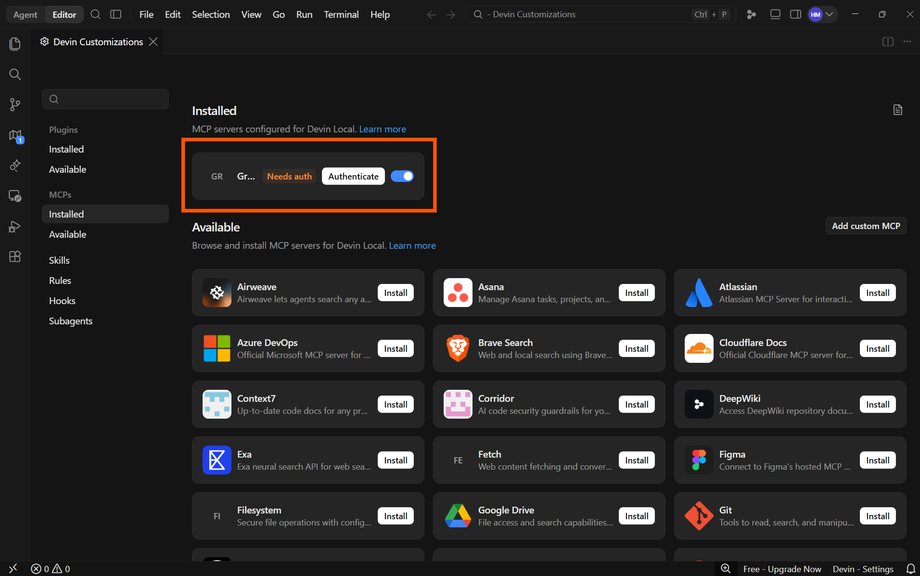This screenshot has width=920, height=576.
Task: Click the Authenticate button
Action: (353, 177)
